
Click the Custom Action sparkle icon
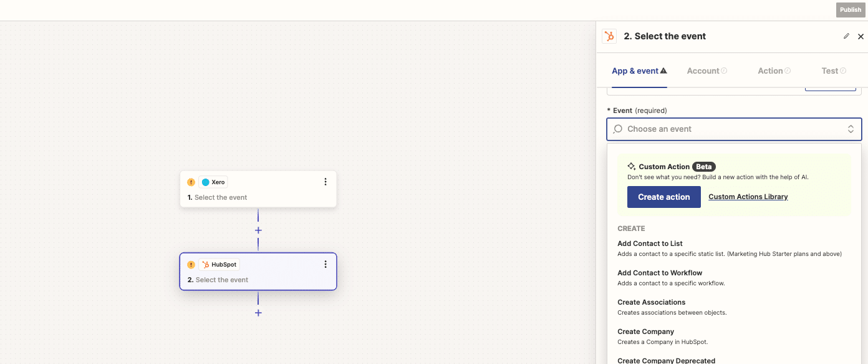pyautogui.click(x=632, y=167)
